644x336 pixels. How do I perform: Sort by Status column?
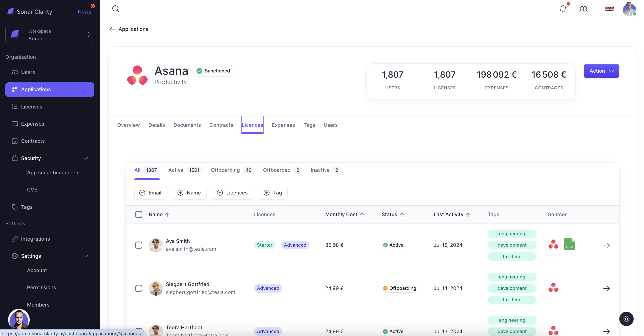pyautogui.click(x=393, y=215)
